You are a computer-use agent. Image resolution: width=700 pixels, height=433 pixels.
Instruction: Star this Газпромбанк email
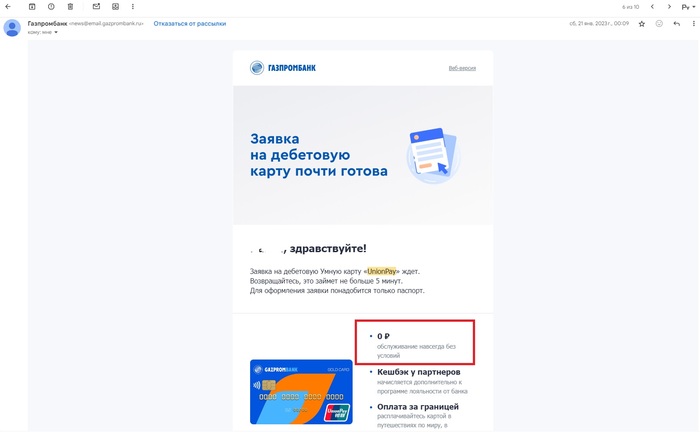pyautogui.click(x=642, y=24)
